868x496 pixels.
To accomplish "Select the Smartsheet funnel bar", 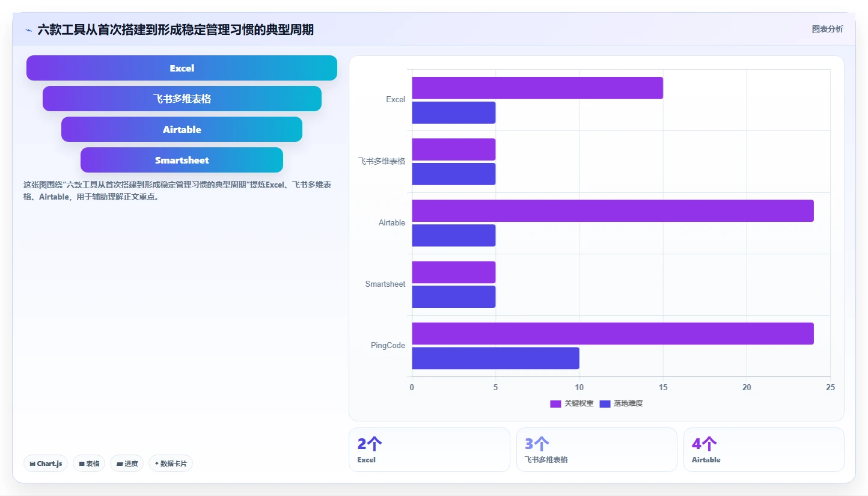I will point(182,160).
